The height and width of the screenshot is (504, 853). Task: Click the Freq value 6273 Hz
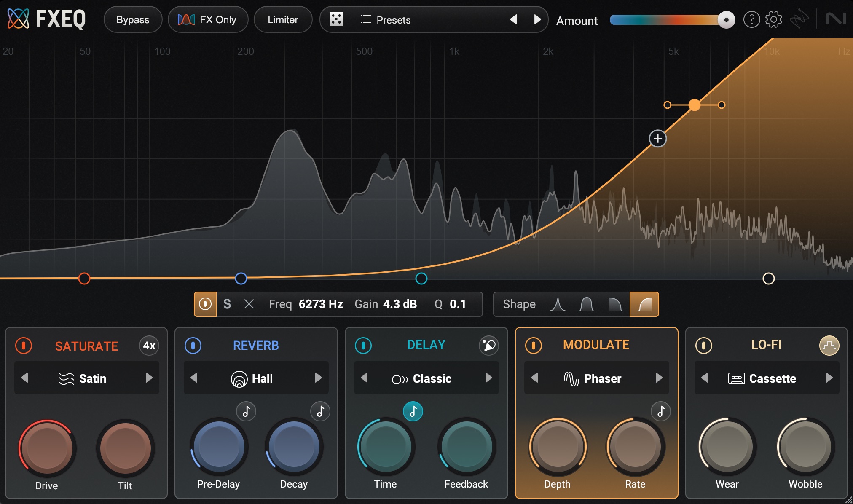coord(321,304)
